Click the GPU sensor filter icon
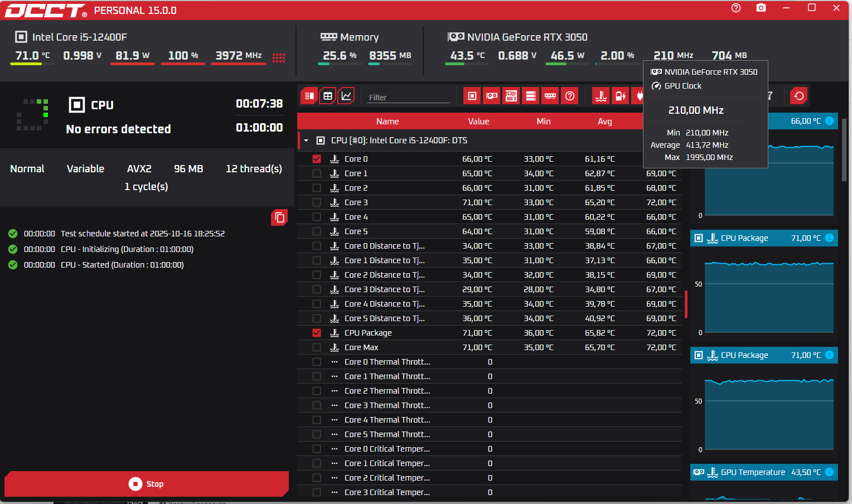The image size is (852, 504). point(491,96)
